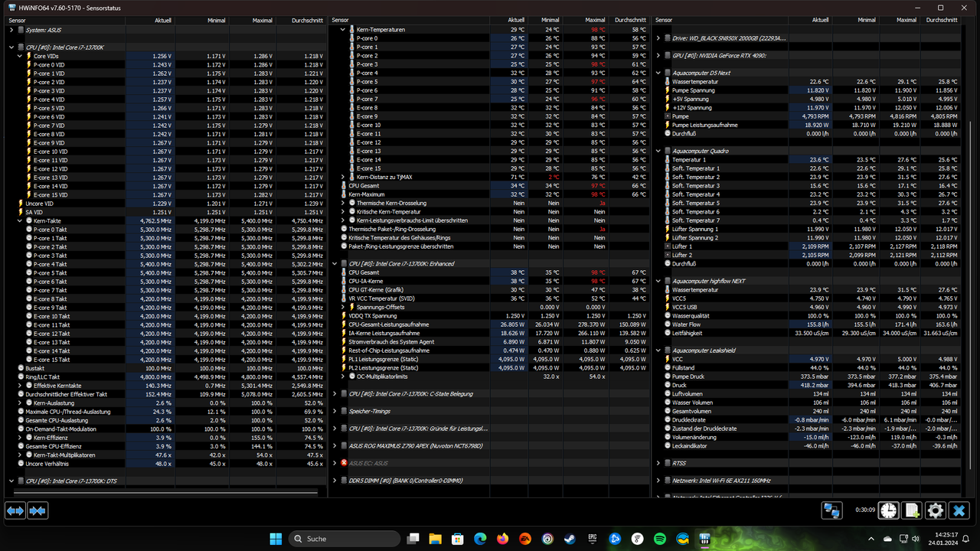Click the lightning icon beside Uncore VID
This screenshot has width=980, height=551.
tap(21, 204)
